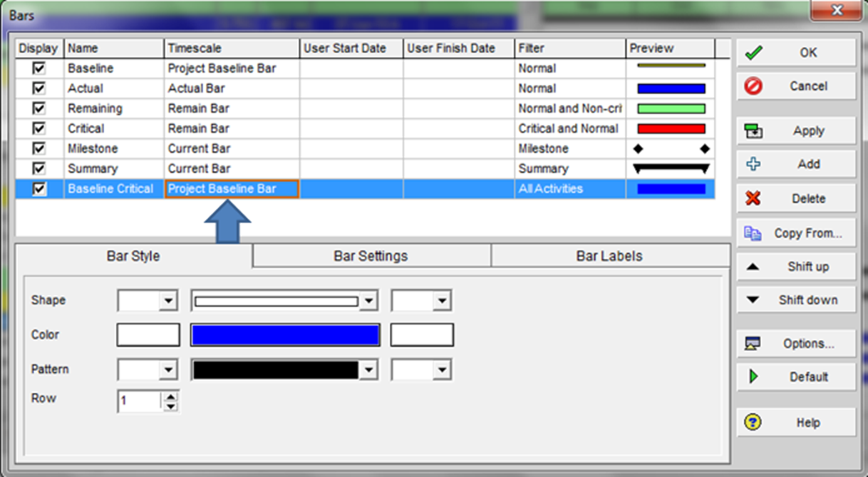
Task: Uncheck Display for Actual bar
Action: [39, 88]
